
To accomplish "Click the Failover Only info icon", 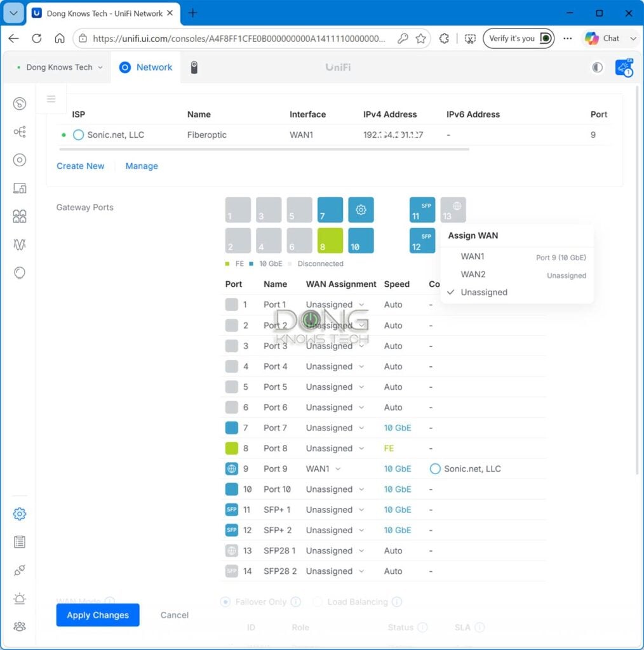I will pyautogui.click(x=296, y=602).
